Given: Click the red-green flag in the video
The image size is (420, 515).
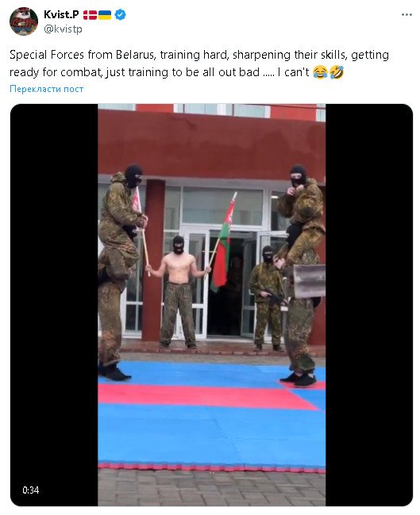Looking at the screenshot, I should (224, 243).
